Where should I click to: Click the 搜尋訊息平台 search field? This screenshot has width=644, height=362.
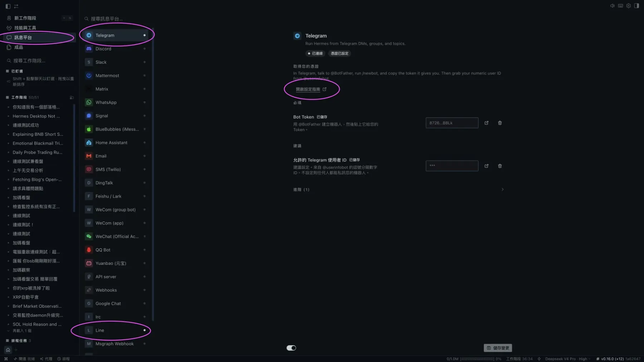117,19
